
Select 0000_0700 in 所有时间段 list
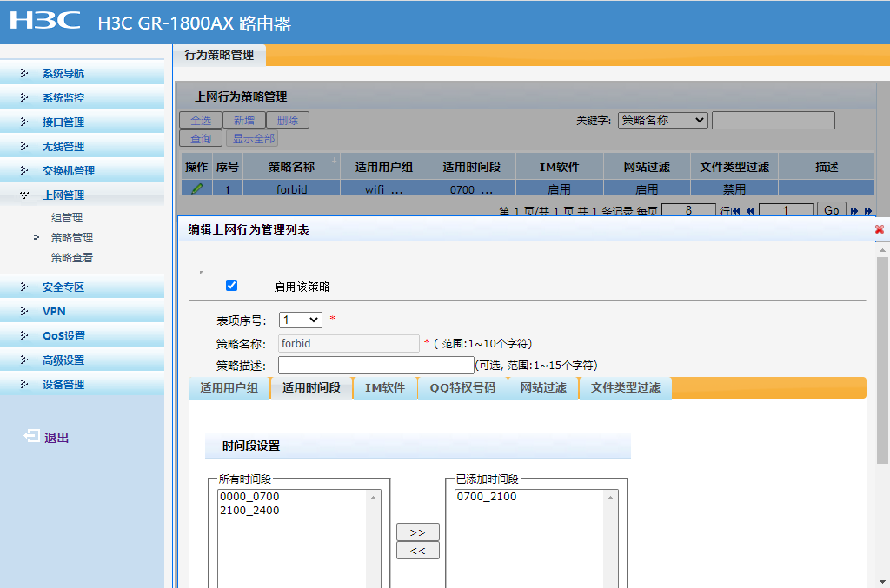pyautogui.click(x=249, y=496)
